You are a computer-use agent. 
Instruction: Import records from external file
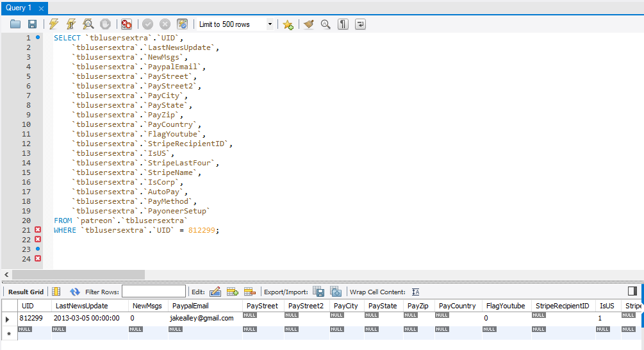tap(336, 292)
